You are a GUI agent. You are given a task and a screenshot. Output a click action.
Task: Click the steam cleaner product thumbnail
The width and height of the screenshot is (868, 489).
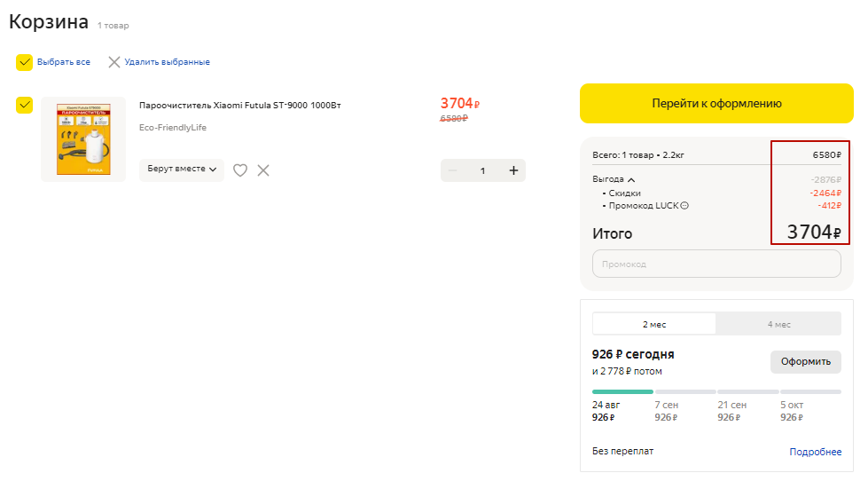pos(83,139)
